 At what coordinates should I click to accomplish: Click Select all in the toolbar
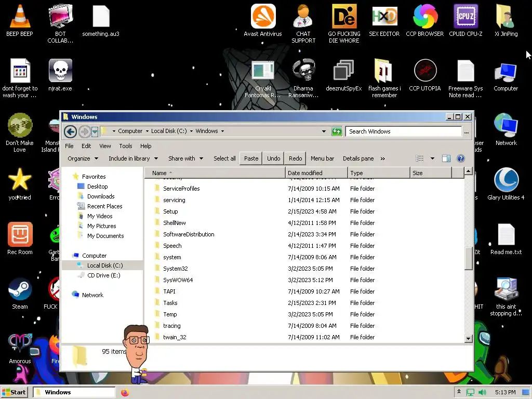pyautogui.click(x=224, y=158)
